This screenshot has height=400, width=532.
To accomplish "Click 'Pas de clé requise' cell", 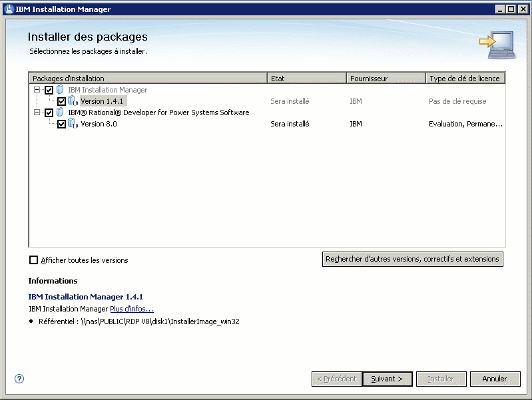I will click(457, 101).
